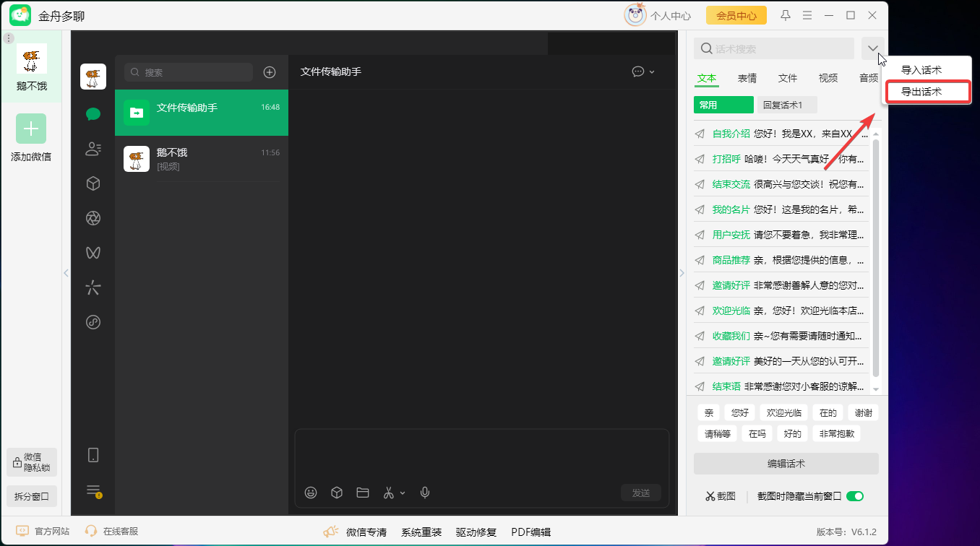Select the 常用 common scripts category
Screen dimensions: 980x546
pyautogui.click(x=723, y=105)
